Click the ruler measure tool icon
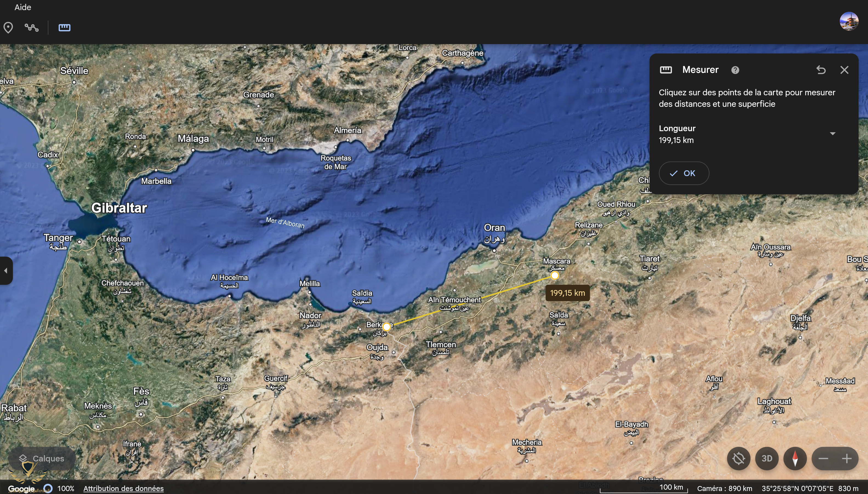 coord(64,27)
